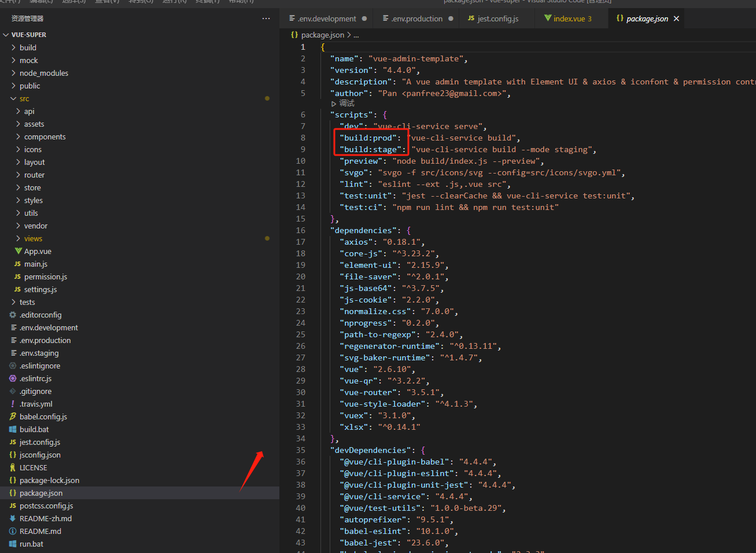Click the Windows icon beside run.bat
Viewport: 756px width, 553px height.
point(13,544)
